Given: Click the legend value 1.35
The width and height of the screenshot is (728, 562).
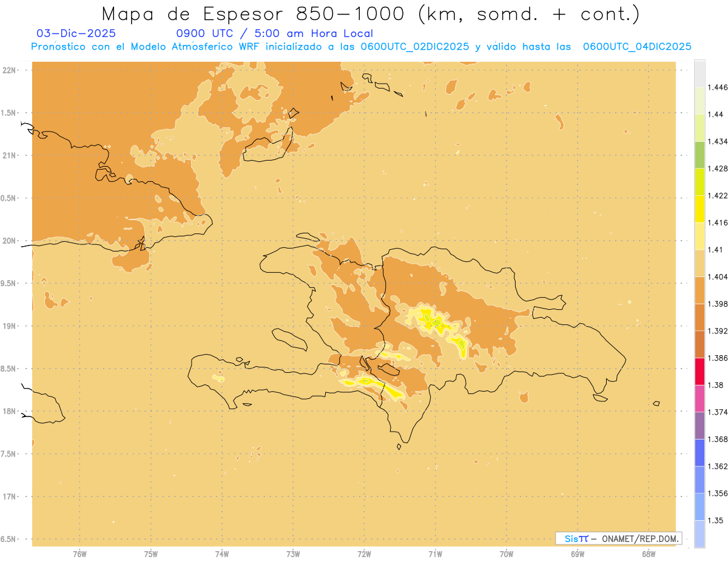Looking at the screenshot, I should (715, 520).
